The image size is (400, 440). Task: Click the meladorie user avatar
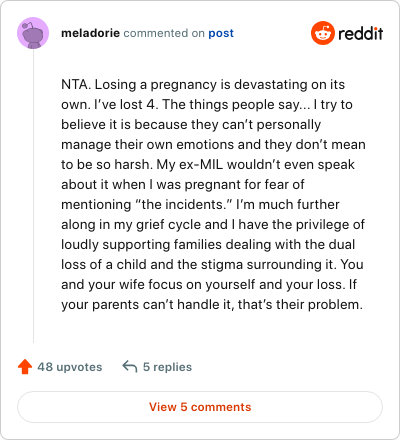tap(33, 33)
